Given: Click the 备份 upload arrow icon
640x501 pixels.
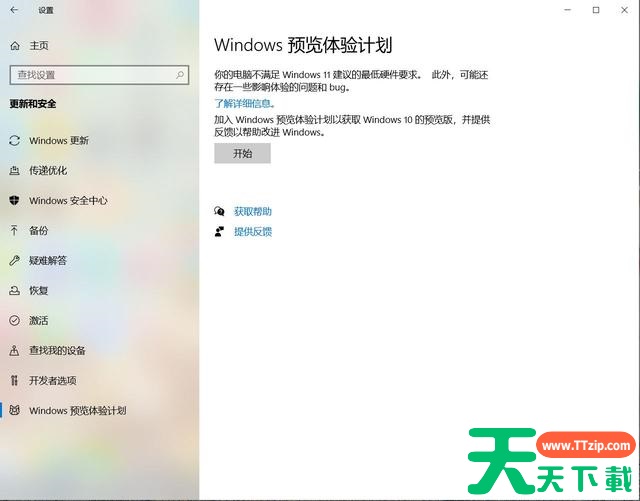Looking at the screenshot, I should [14, 230].
